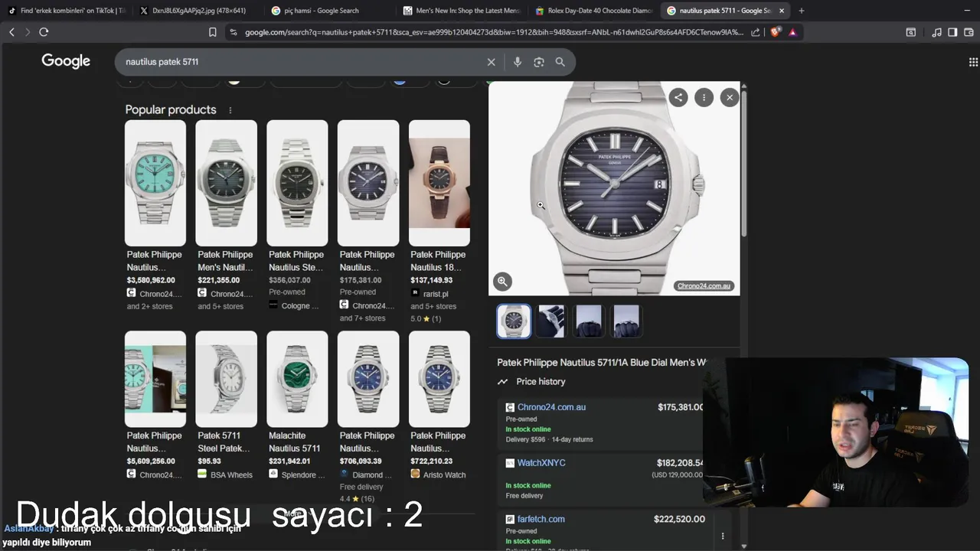This screenshot has height=551, width=980.
Task: Open more options in product preview panel
Action: click(x=704, y=97)
